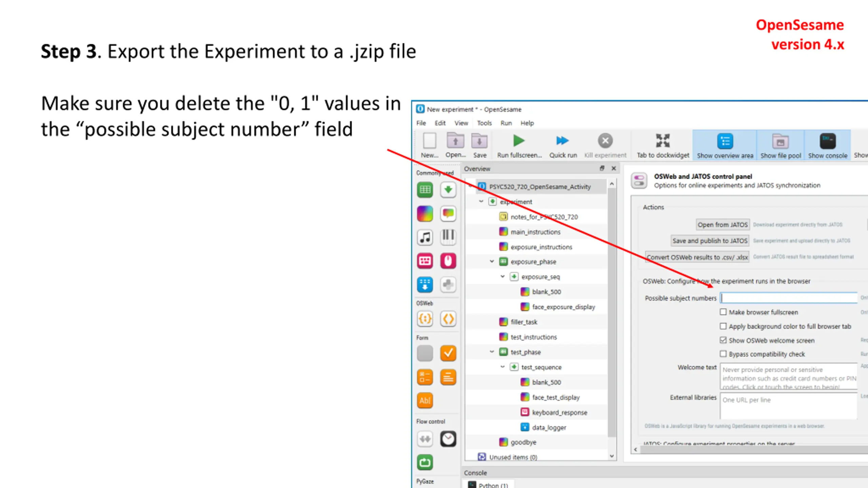Image resolution: width=868 pixels, height=488 pixels.
Task: Open the File menu
Action: tap(421, 123)
